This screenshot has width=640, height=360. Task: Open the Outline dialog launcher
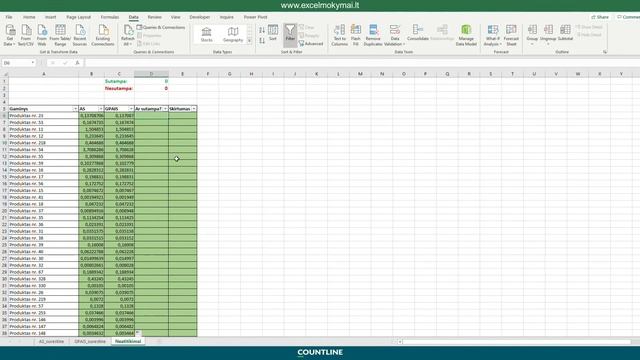[x=605, y=52]
